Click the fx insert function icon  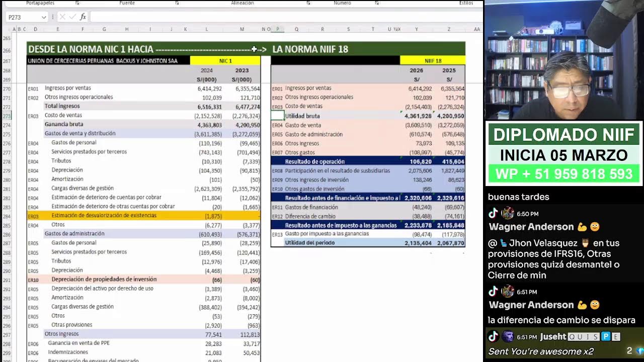(83, 17)
